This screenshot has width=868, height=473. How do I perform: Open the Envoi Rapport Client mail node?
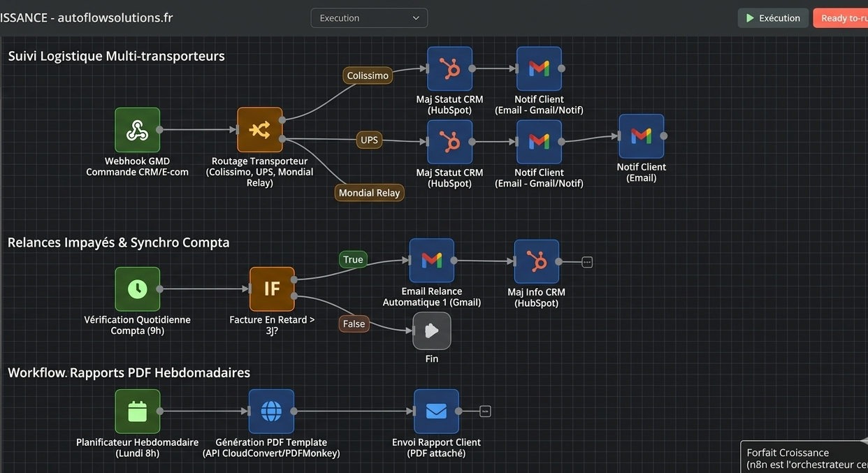coord(436,412)
